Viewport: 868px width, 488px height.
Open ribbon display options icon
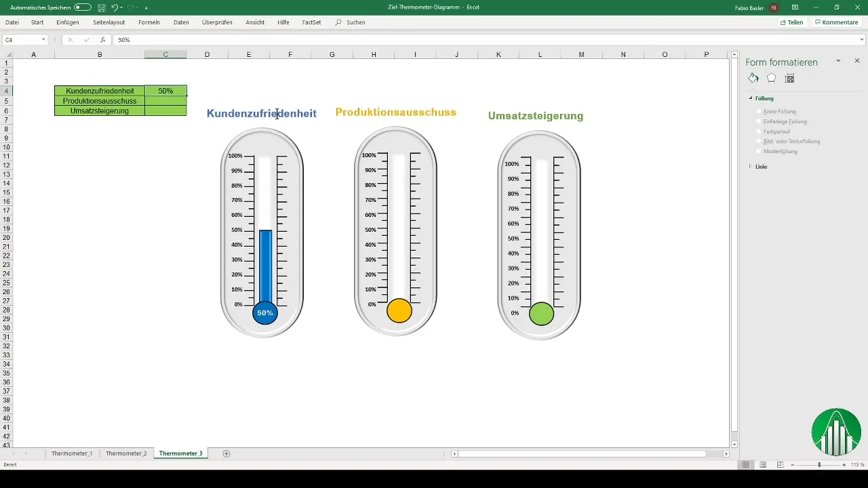click(795, 7)
